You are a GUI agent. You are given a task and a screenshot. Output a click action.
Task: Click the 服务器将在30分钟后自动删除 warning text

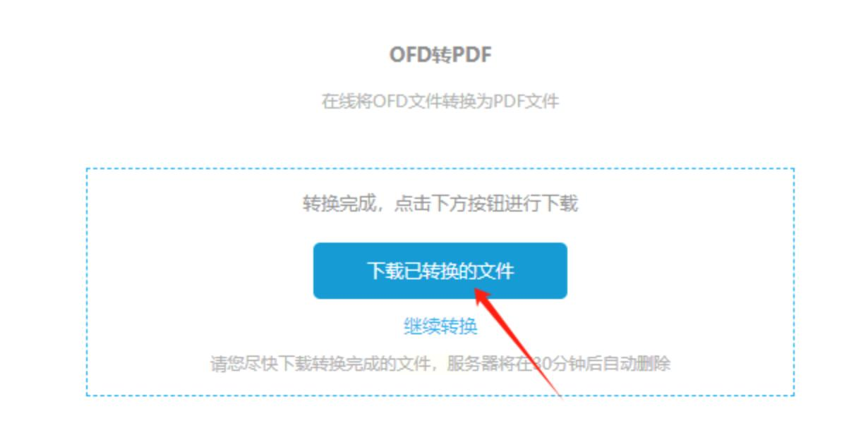pyautogui.click(x=559, y=364)
